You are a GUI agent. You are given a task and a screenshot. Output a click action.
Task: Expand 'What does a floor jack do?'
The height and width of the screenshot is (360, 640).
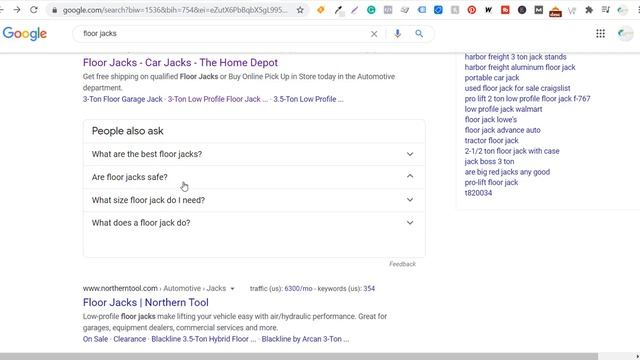254,223
